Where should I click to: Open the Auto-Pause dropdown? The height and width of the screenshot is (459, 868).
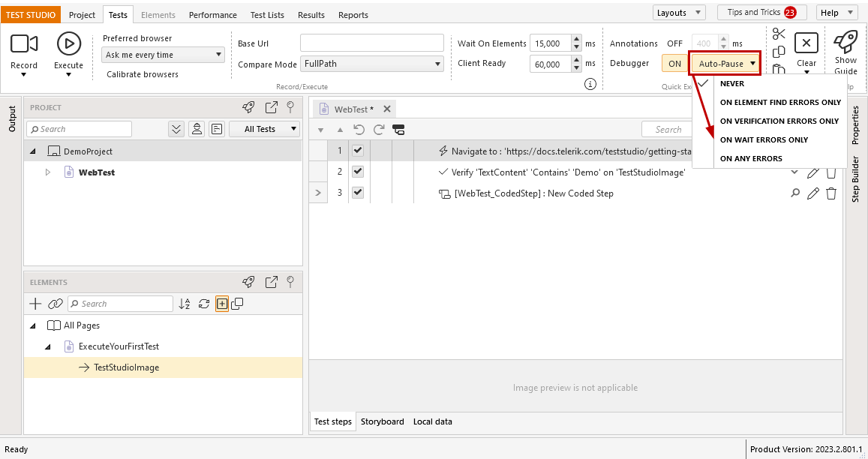click(x=725, y=64)
